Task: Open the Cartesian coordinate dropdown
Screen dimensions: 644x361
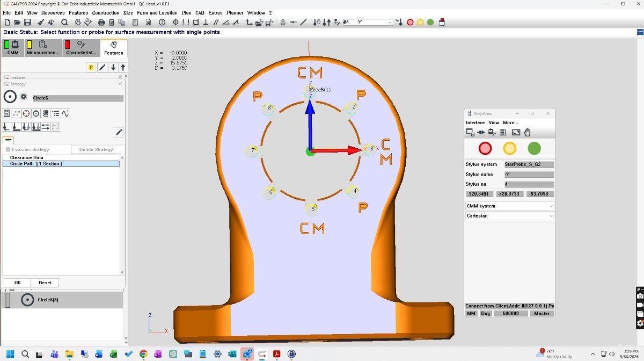Action: click(x=551, y=216)
